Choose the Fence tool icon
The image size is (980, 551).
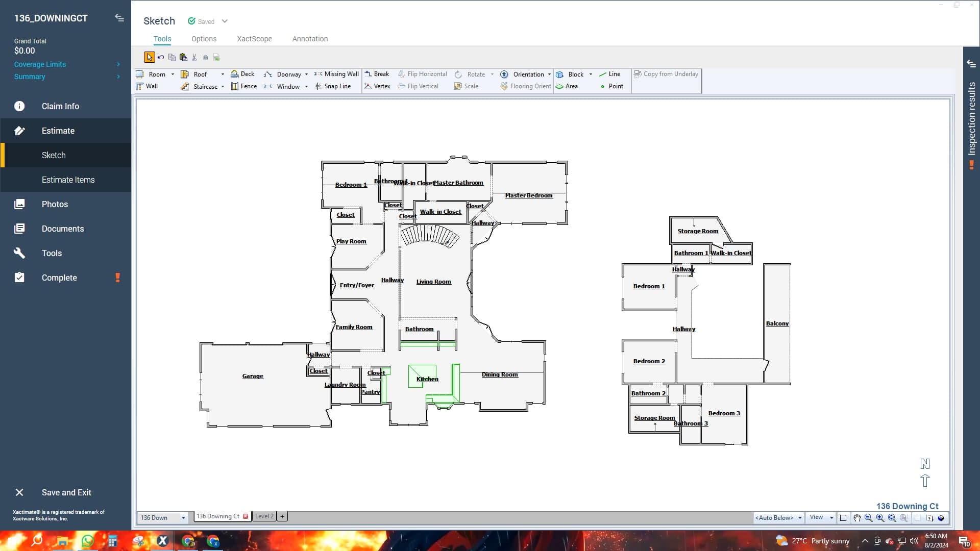tap(235, 86)
